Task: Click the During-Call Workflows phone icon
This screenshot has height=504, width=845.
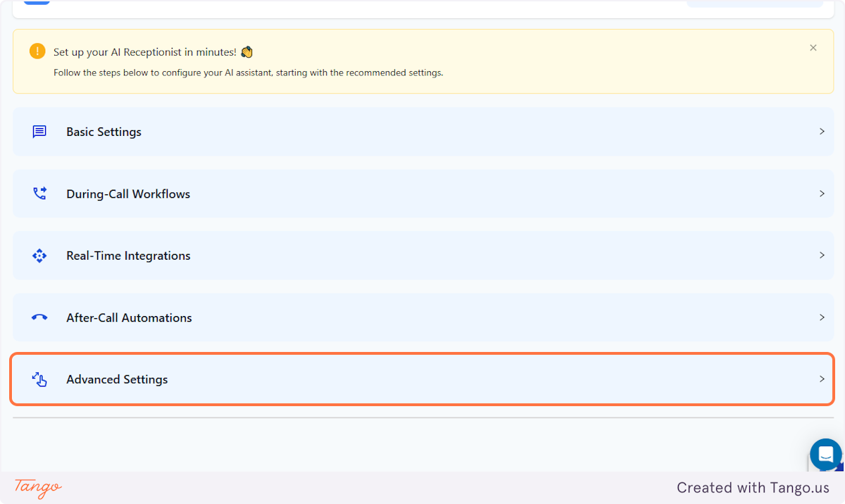Action: [x=39, y=193]
